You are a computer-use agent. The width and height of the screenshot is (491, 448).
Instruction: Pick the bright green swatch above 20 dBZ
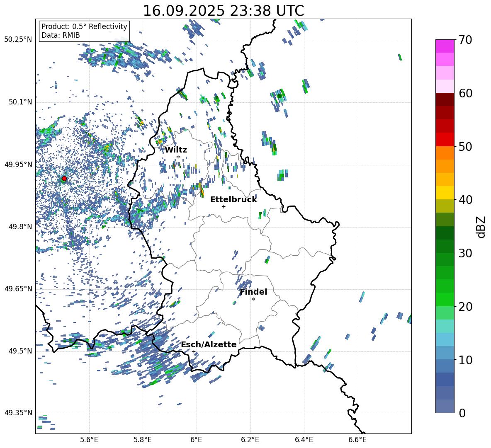click(445, 299)
